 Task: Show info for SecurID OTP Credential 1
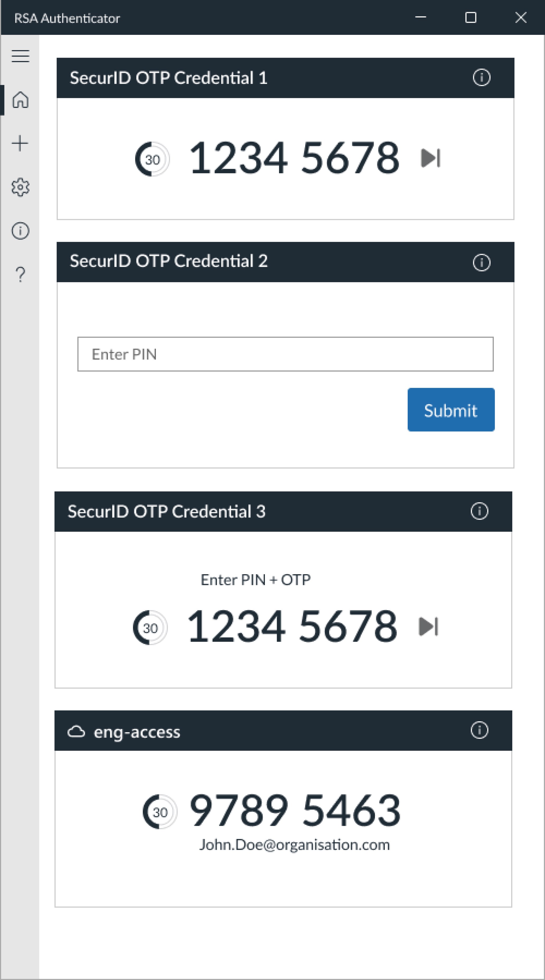tap(481, 78)
